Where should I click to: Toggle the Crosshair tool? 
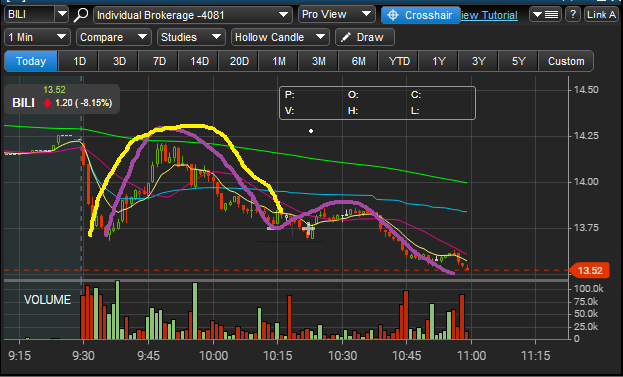pos(420,15)
